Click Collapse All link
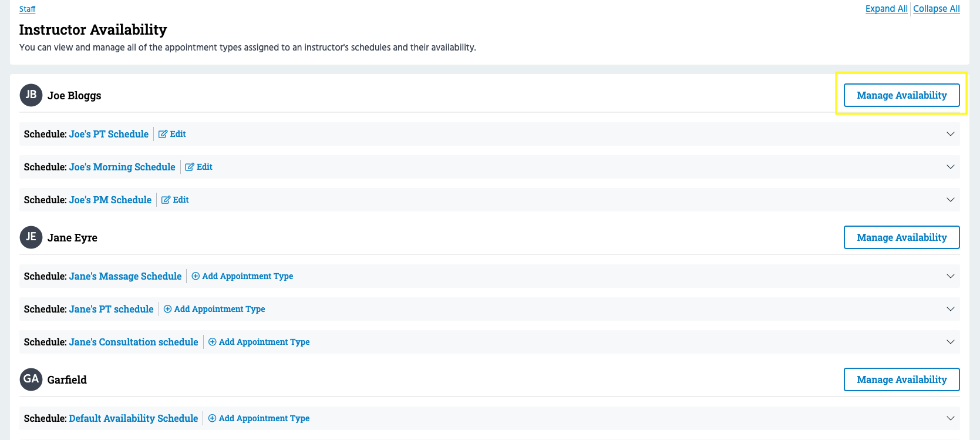The height and width of the screenshot is (440, 980). coord(936,9)
